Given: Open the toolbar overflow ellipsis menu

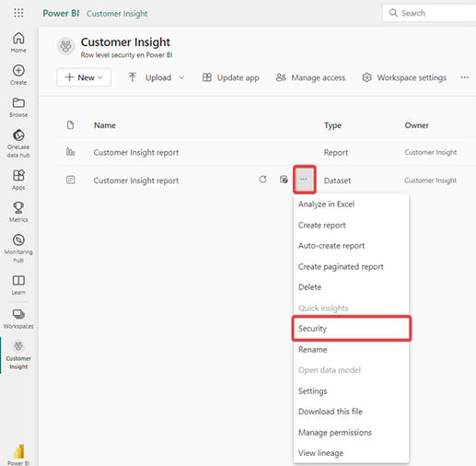Looking at the screenshot, I should tap(465, 77).
